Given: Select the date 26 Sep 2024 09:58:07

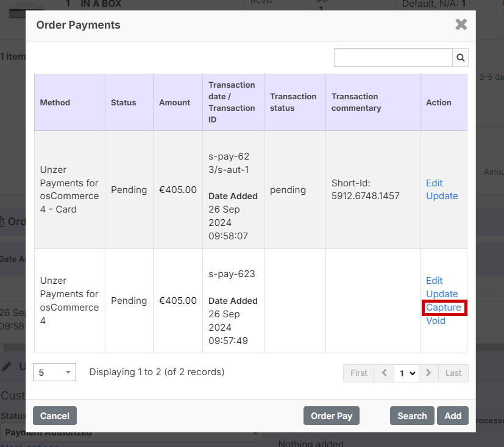Looking at the screenshot, I should point(228,222).
